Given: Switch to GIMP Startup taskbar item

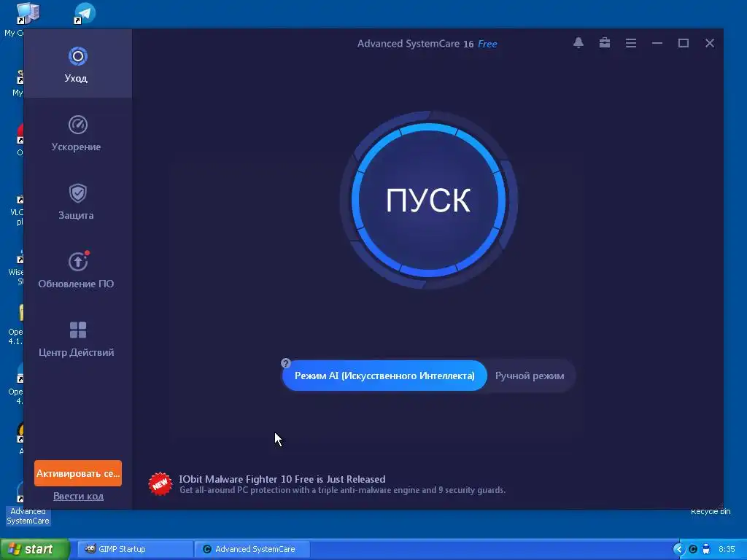Looking at the screenshot, I should (x=135, y=549).
